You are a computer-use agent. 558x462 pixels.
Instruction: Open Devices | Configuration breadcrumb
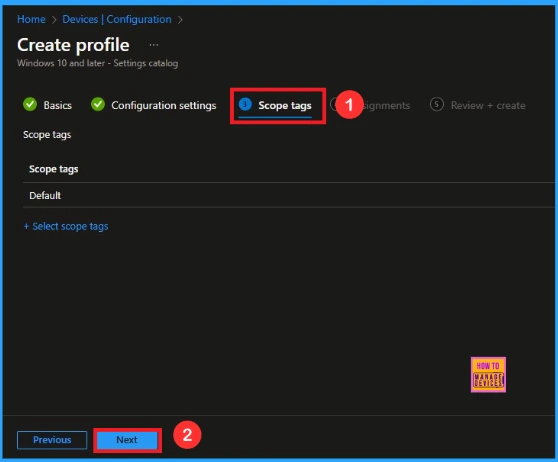[x=117, y=19]
